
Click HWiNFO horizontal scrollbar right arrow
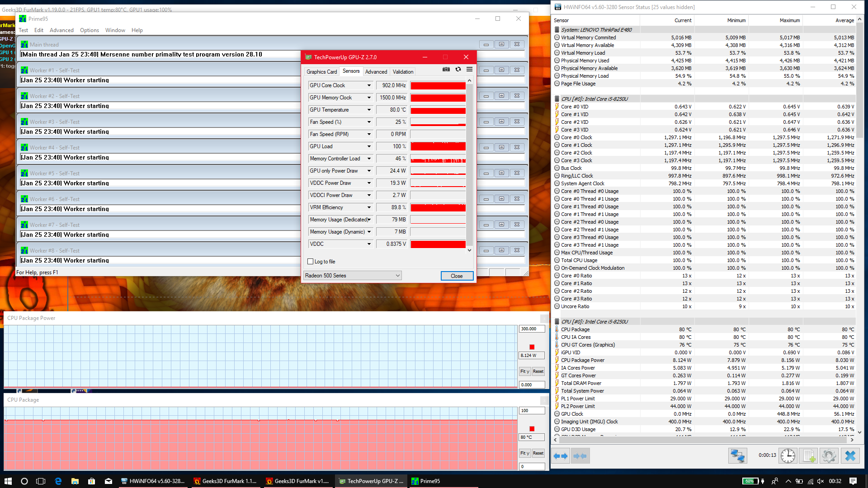[x=852, y=440]
